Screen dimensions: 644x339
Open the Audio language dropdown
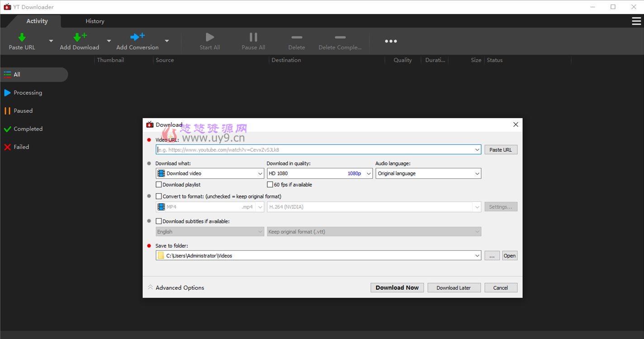[x=478, y=173]
